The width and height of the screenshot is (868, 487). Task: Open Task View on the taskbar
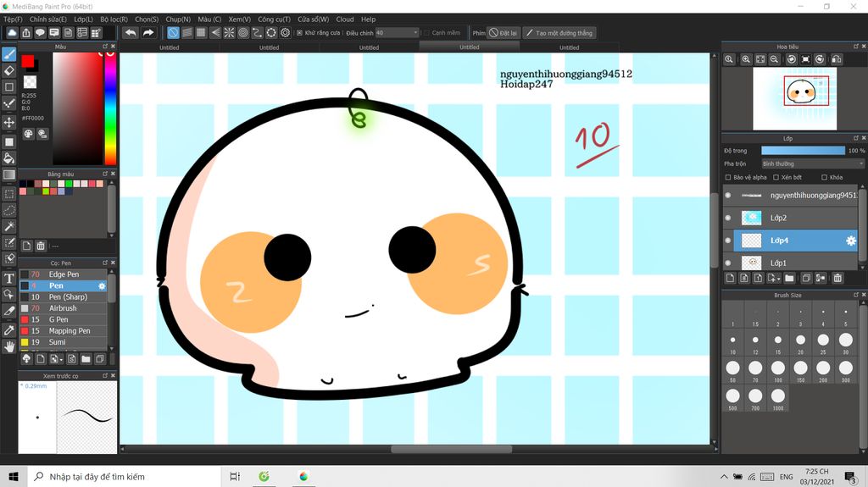235,477
